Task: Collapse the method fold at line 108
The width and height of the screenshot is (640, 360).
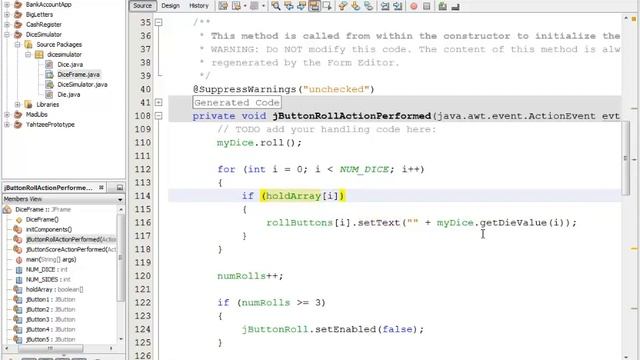Action: click(159, 116)
